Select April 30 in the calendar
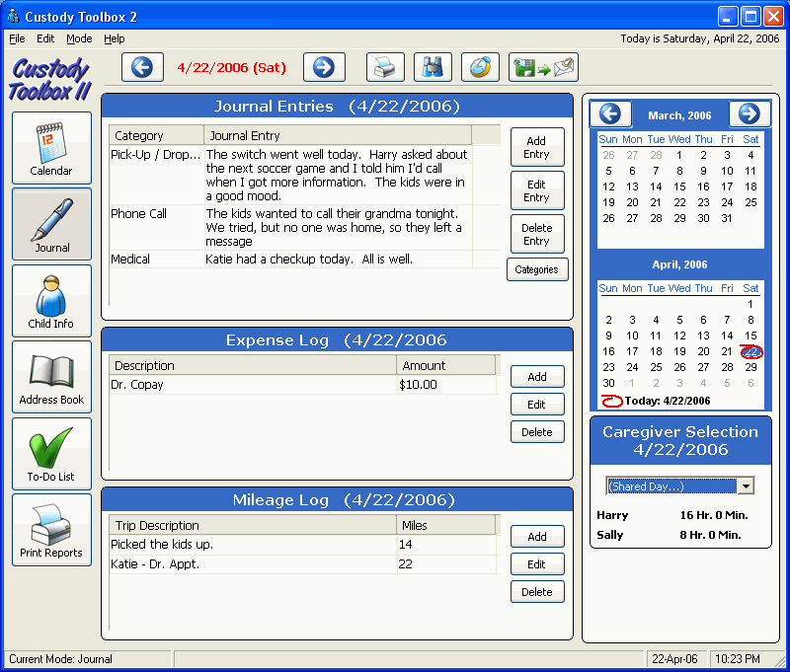Screen dimensions: 790x672 pyautogui.click(x=608, y=383)
